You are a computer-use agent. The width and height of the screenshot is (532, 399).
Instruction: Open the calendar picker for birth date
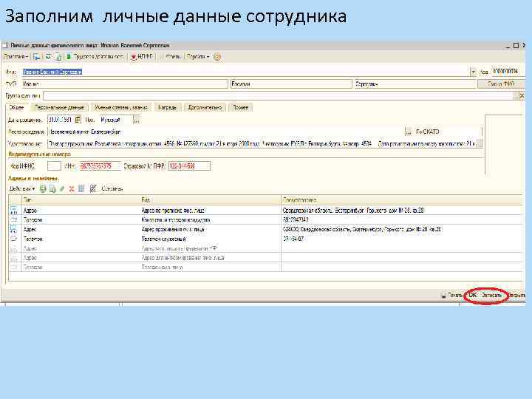pyautogui.click(x=78, y=120)
